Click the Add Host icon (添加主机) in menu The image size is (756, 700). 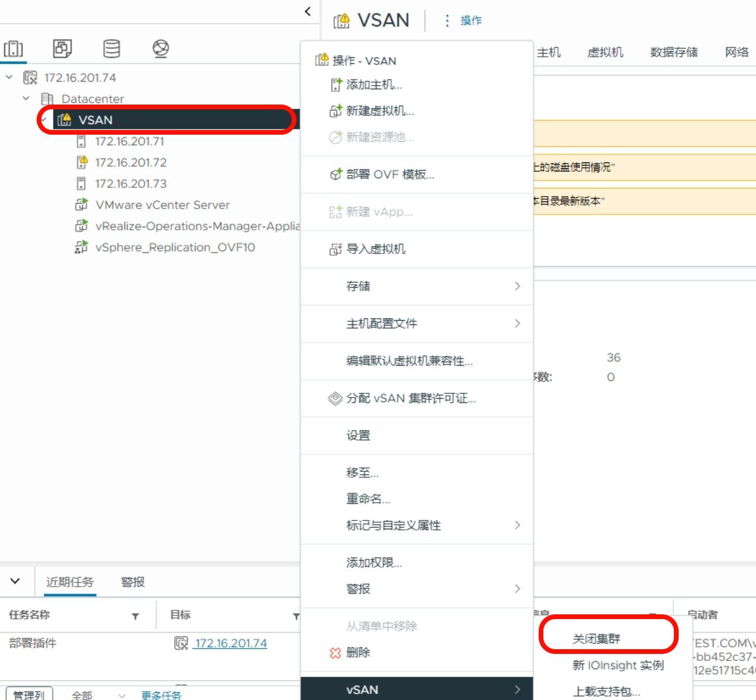pos(336,85)
